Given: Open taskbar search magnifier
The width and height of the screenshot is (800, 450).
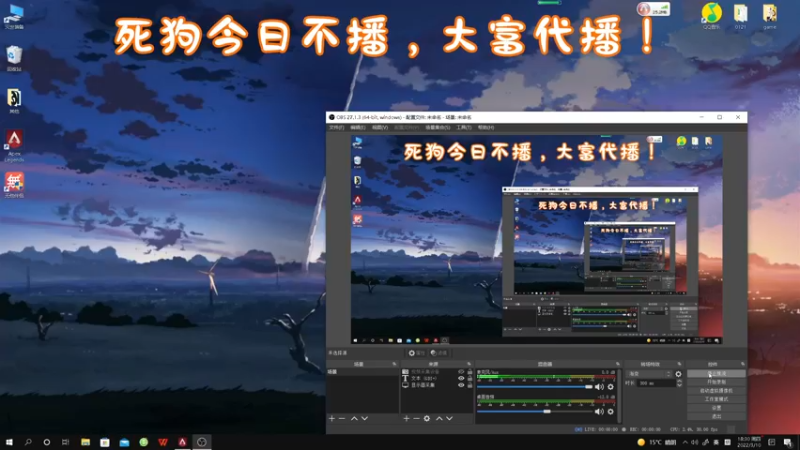Looking at the screenshot, I should pos(28,442).
